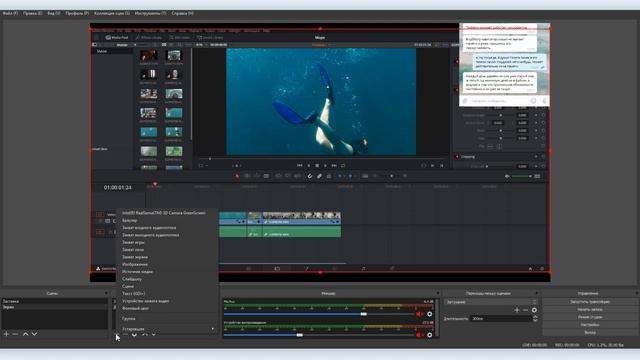
Task: Remove transition with the minus icon
Action: [525, 310]
